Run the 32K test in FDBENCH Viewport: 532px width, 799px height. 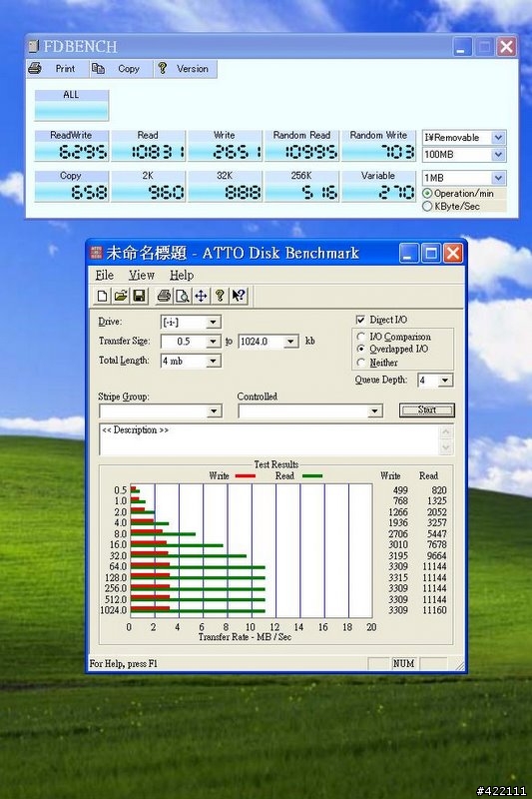tap(225, 186)
